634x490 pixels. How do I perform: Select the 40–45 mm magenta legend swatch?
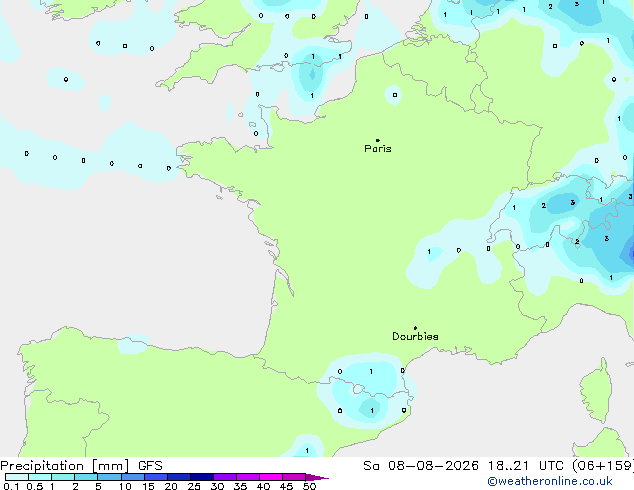point(271,477)
